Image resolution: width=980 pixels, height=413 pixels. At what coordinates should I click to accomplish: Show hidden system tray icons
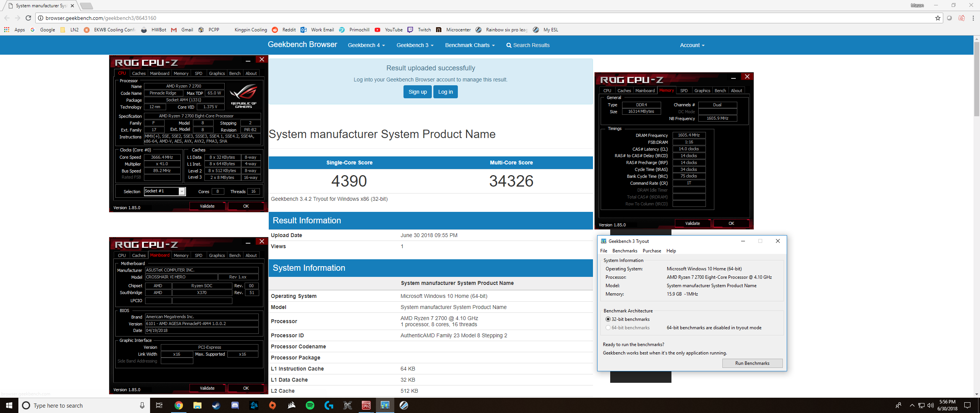click(x=912, y=405)
